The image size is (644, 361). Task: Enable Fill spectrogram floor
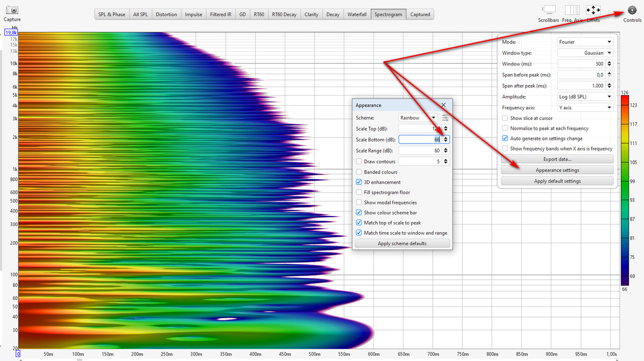[x=359, y=192]
